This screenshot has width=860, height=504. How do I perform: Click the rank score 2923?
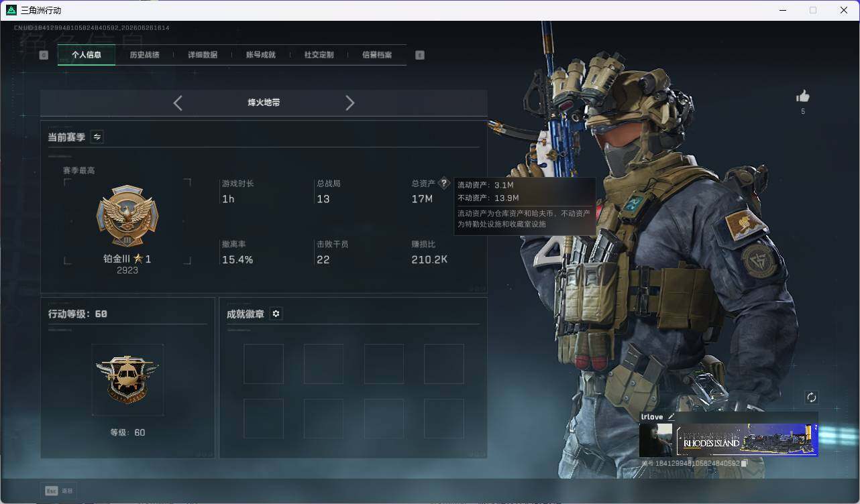pos(127,270)
